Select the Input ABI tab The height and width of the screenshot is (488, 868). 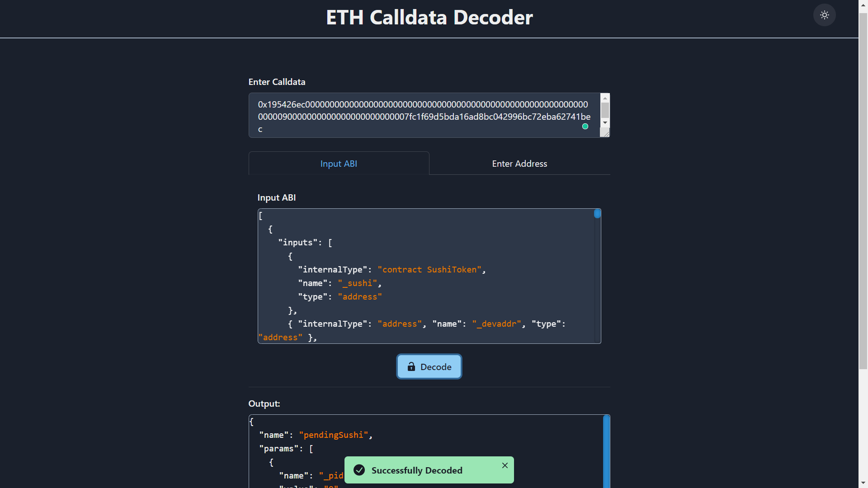(339, 163)
